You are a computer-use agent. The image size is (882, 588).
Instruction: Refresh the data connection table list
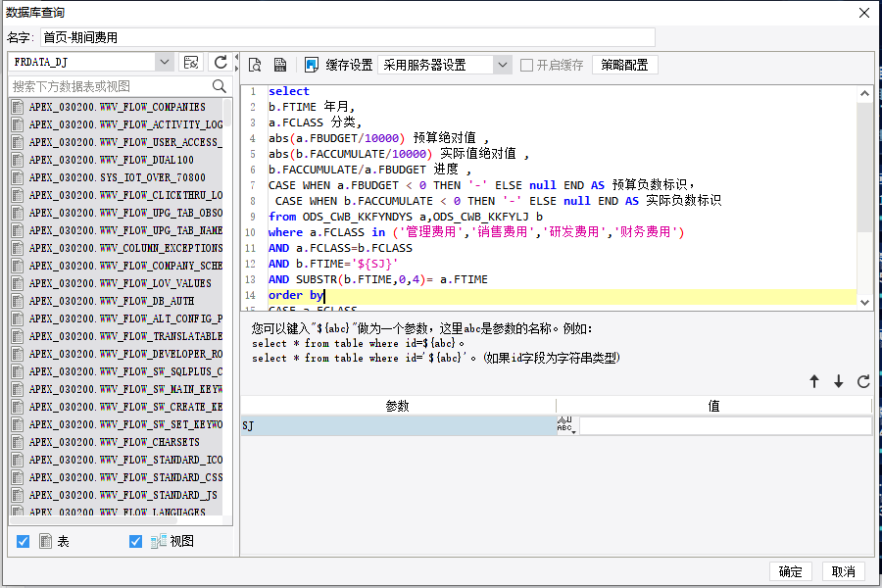(x=220, y=62)
